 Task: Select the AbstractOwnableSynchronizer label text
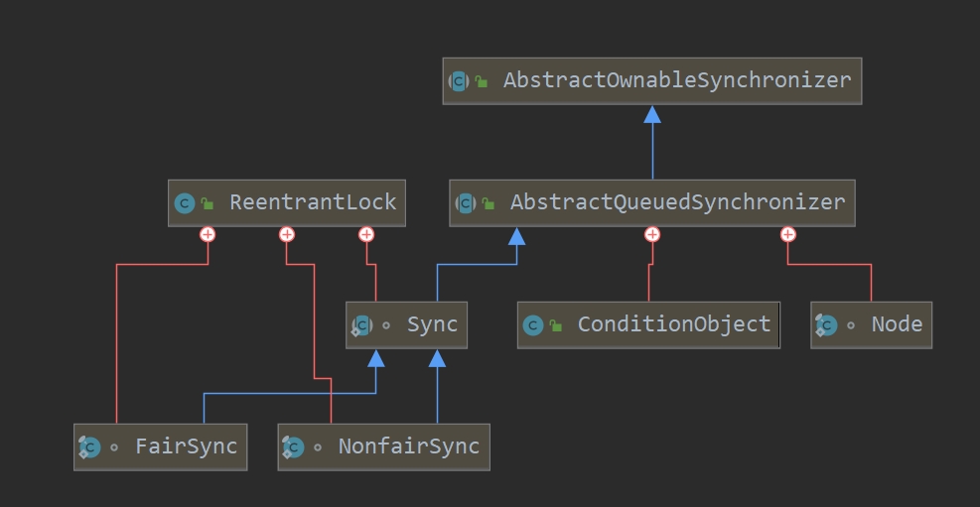pos(677,80)
